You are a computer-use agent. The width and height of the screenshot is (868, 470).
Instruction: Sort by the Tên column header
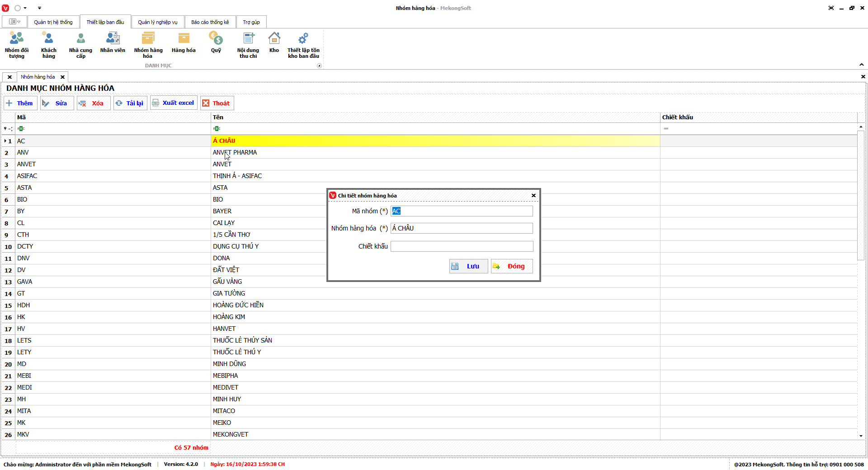pyautogui.click(x=435, y=117)
